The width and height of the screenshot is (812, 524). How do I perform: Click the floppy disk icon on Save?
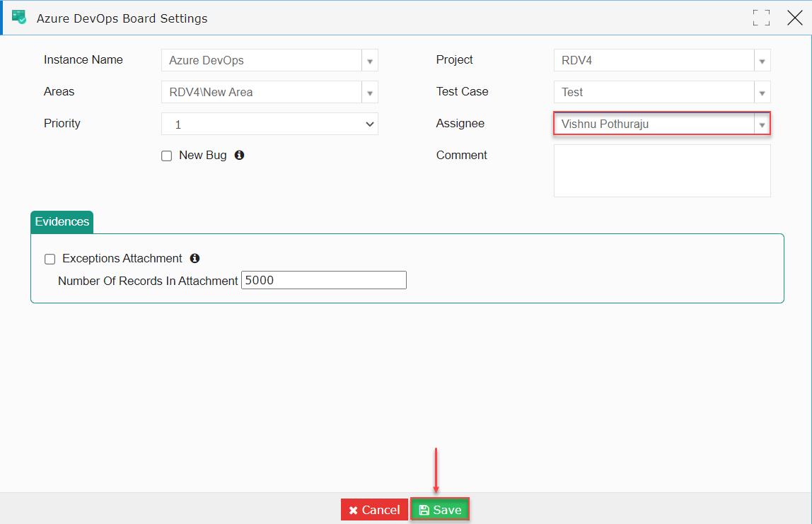click(424, 509)
